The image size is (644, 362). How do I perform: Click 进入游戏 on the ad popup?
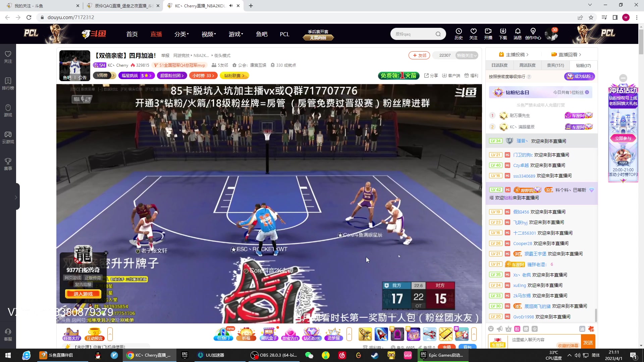point(83,294)
